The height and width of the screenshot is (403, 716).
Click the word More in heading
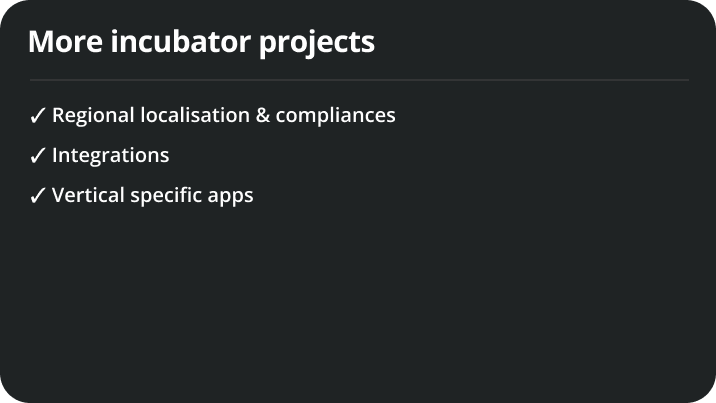[x=66, y=42]
